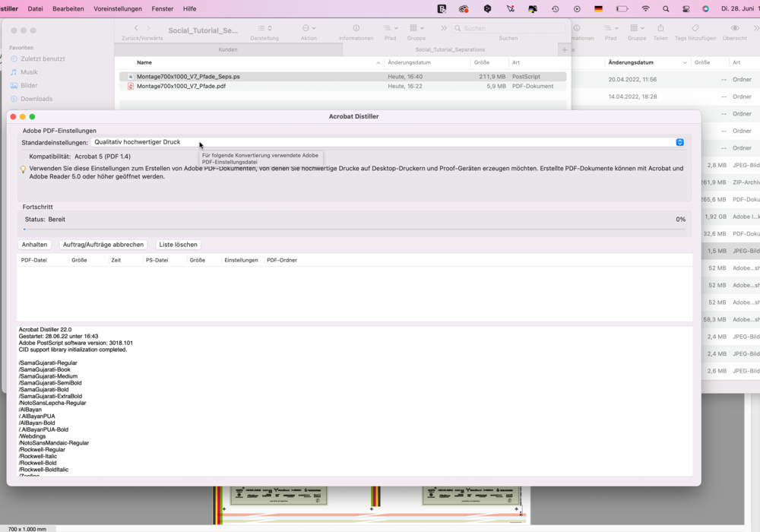Open the Bearbeiten menu

pos(68,8)
